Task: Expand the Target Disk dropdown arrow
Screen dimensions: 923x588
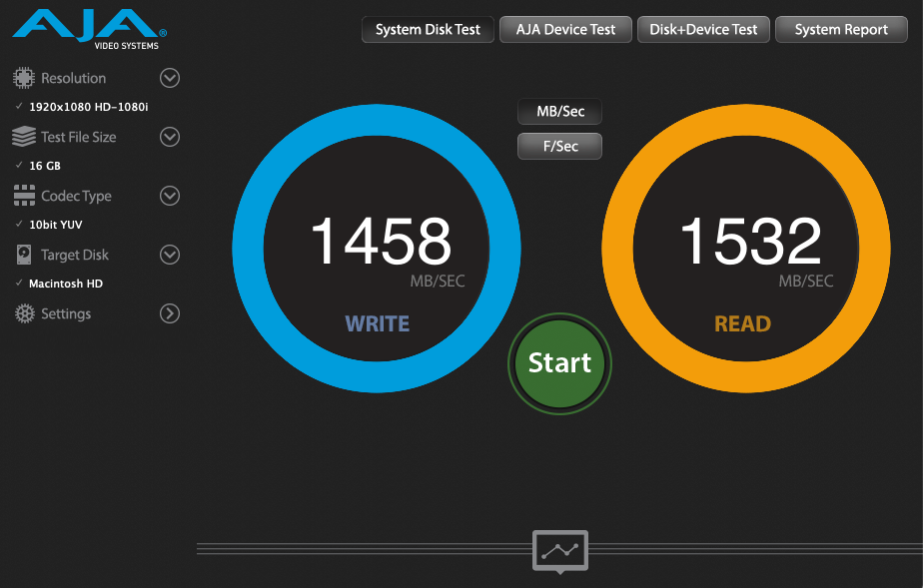Action: [x=170, y=255]
